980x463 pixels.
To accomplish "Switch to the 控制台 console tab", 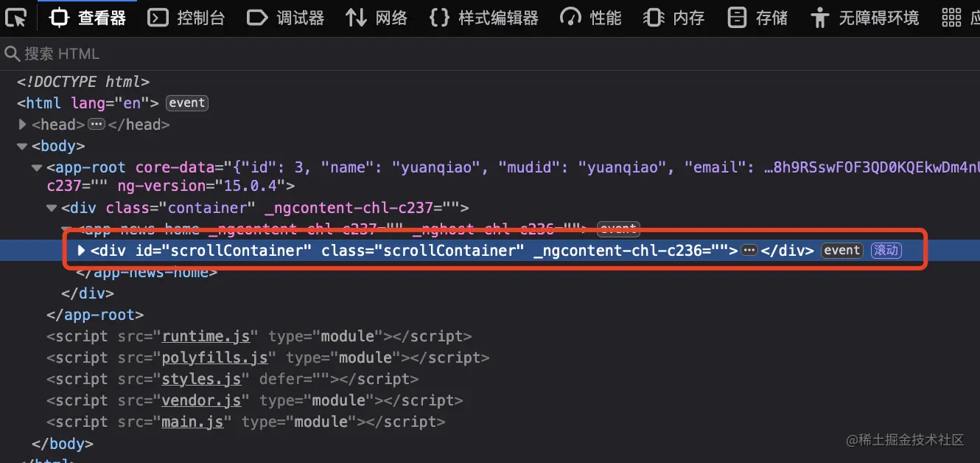I will click(186, 18).
